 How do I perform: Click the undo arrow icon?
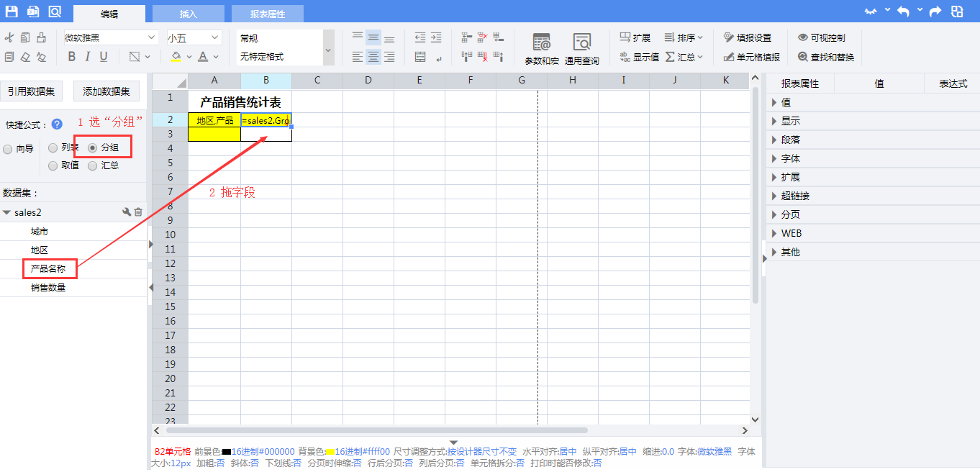902,12
